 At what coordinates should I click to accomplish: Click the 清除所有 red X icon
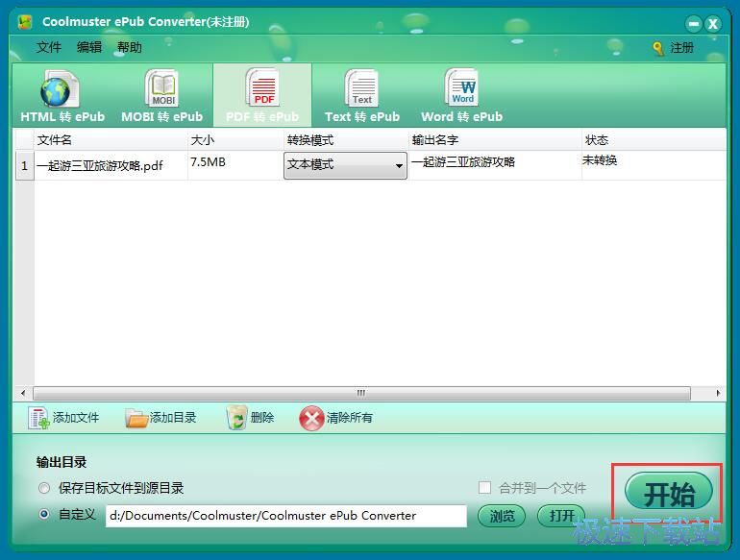(x=311, y=418)
